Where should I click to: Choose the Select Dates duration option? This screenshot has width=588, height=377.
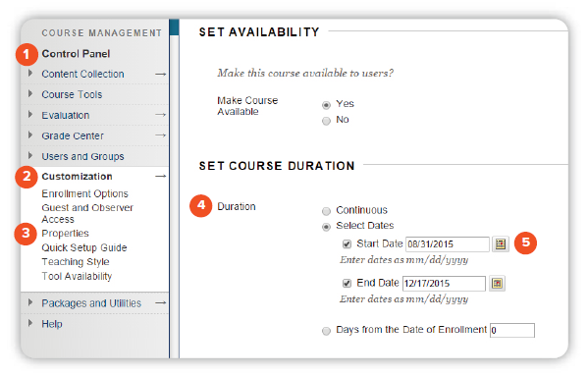pos(326,227)
